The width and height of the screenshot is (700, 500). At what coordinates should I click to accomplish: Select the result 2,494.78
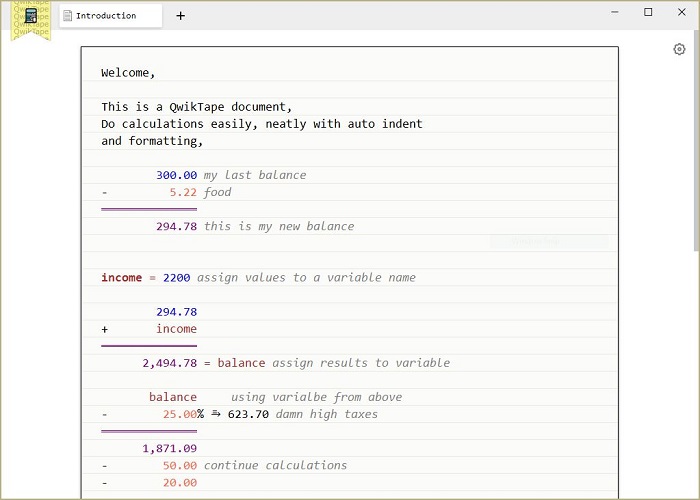point(170,363)
